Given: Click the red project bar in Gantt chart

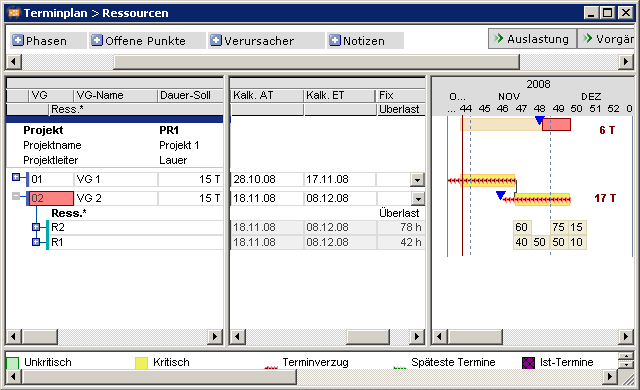Looking at the screenshot, I should [x=556, y=124].
